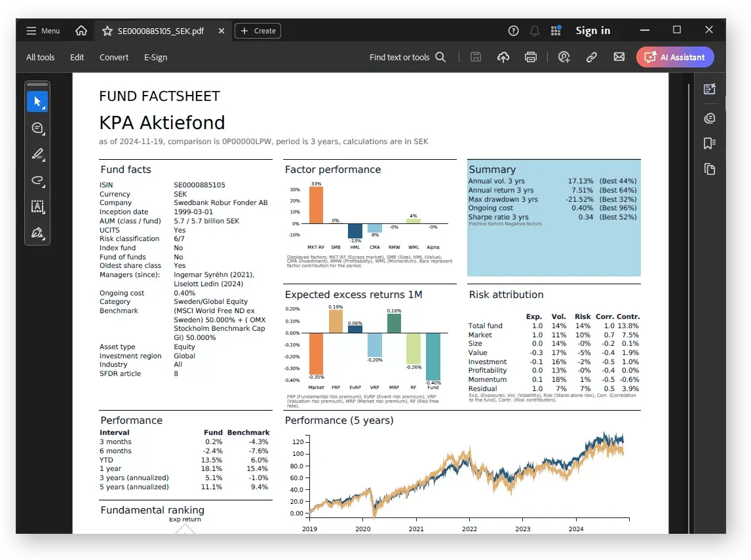Image resolution: width=751 pixels, height=560 pixels.
Task: Click the Annual vol. 3 yrs row
Action: pos(552,181)
